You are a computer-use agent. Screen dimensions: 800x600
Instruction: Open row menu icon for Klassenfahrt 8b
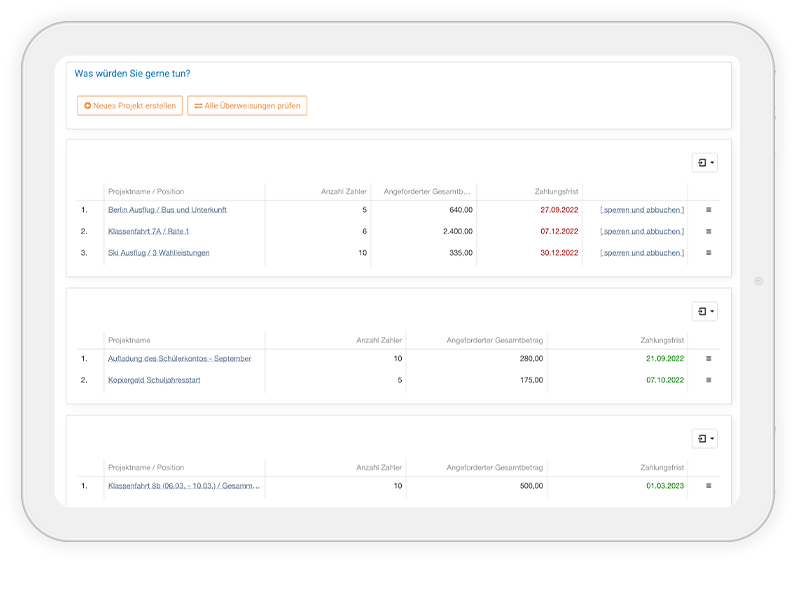pyautogui.click(x=708, y=486)
